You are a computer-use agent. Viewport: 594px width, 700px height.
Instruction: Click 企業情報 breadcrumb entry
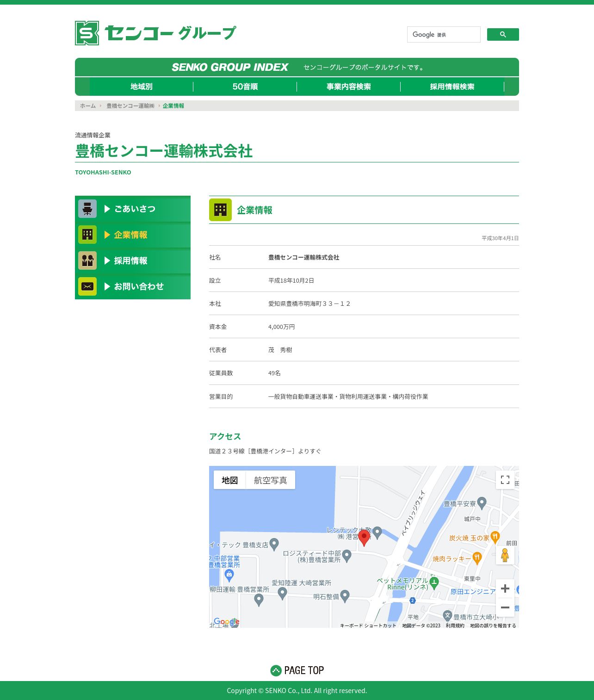[173, 106]
